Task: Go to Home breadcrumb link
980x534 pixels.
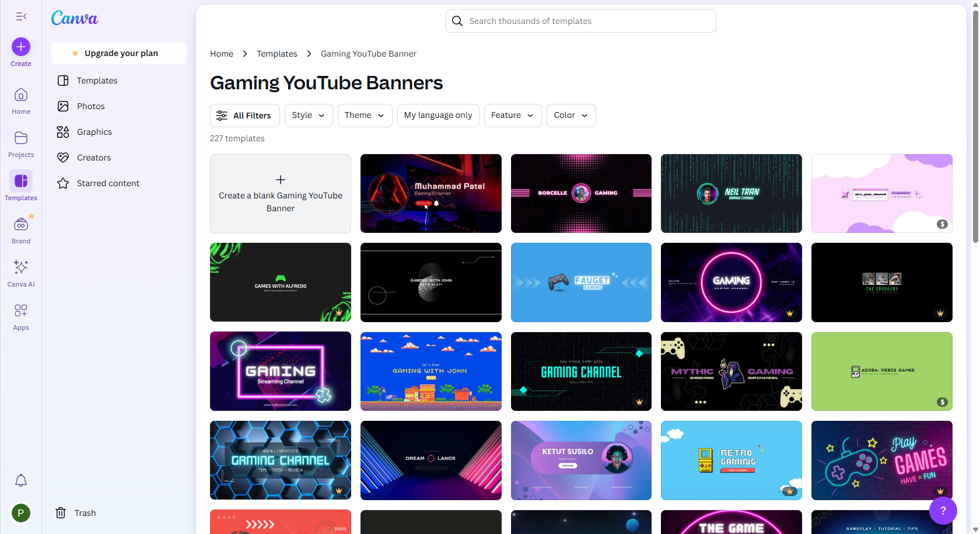Action: pyautogui.click(x=222, y=54)
